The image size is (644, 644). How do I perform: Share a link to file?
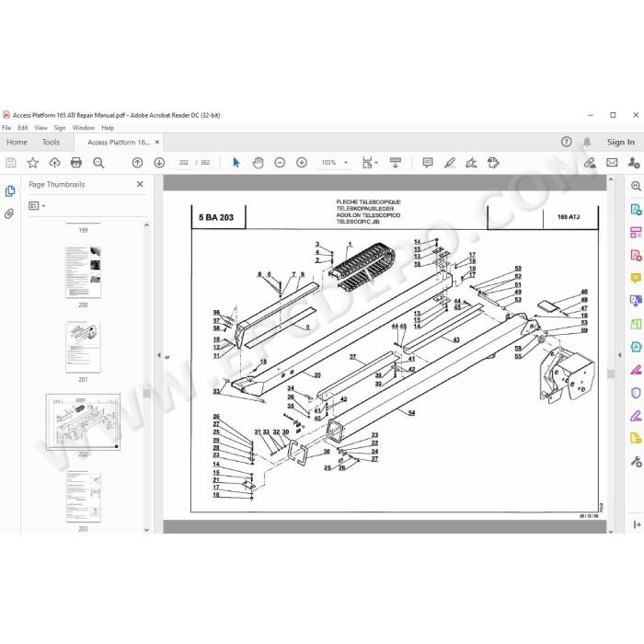[591, 163]
